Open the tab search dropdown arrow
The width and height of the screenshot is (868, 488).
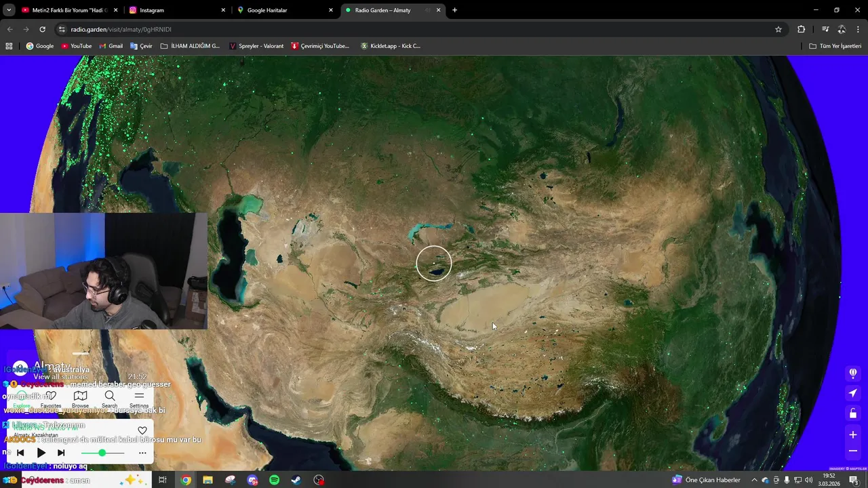(x=8, y=10)
